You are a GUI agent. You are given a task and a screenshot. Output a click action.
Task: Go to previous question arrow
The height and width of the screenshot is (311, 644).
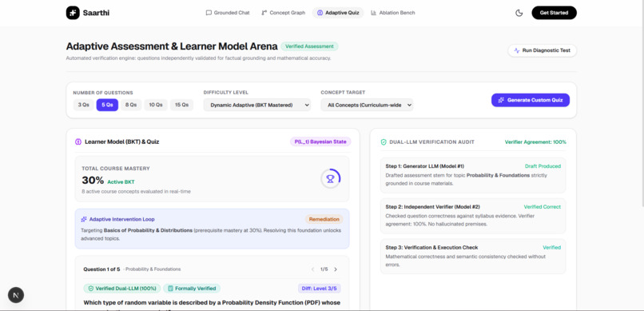coord(312,269)
